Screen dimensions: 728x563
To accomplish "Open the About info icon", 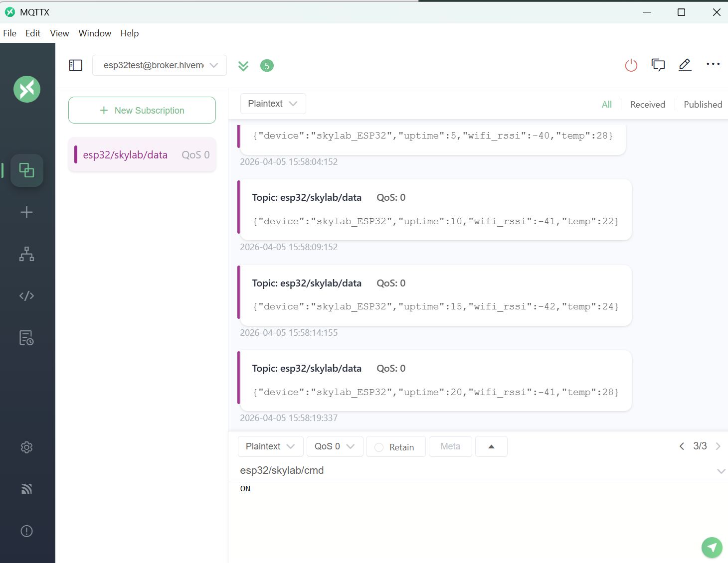I will click(27, 531).
